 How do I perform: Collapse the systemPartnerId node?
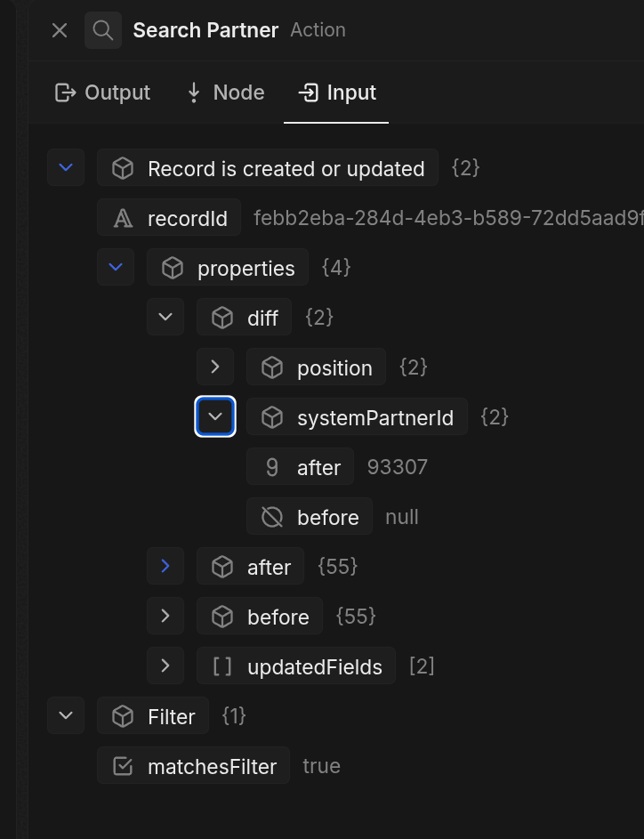(214, 416)
